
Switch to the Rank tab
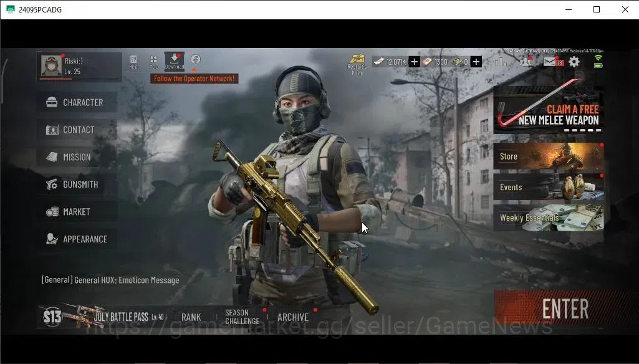click(191, 317)
